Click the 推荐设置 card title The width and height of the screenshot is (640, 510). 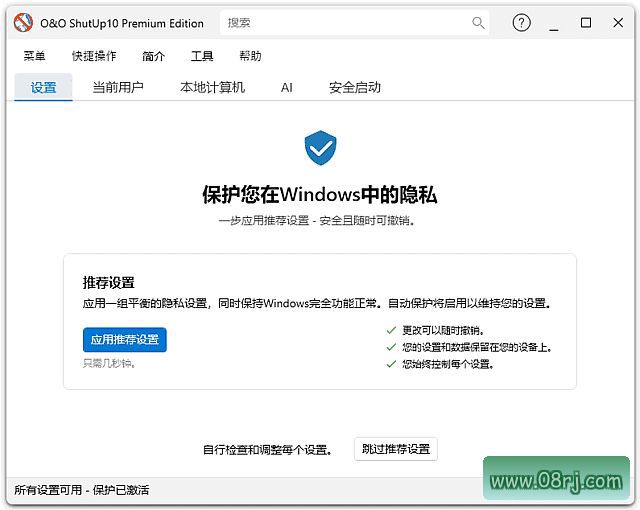(109, 282)
